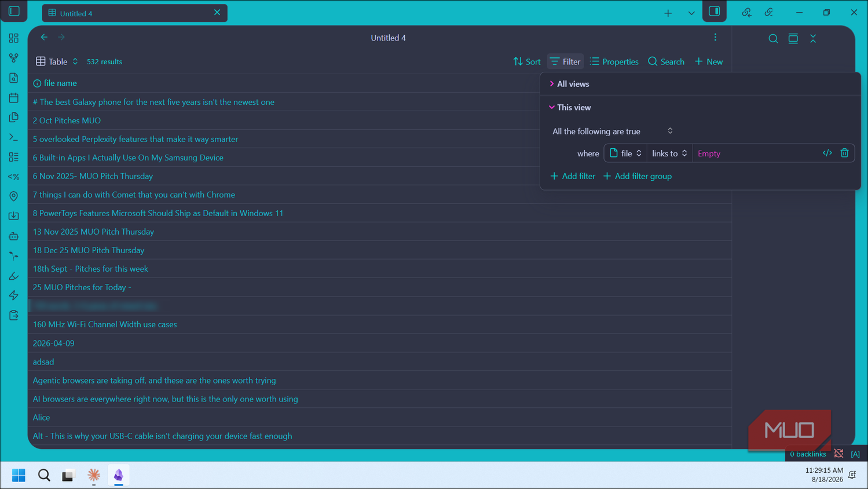The image size is (868, 489).
Task: Click the copy files ribbon icon
Action: pos(14,117)
